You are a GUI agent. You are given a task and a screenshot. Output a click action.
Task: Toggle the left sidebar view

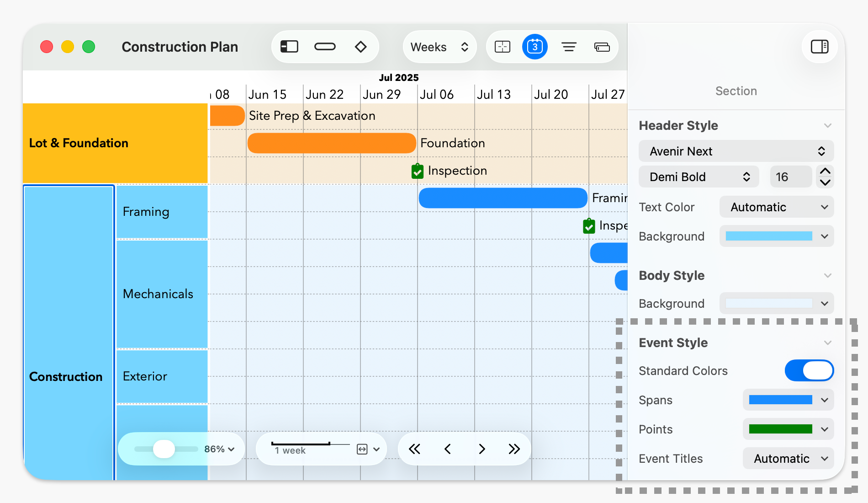tap(289, 46)
